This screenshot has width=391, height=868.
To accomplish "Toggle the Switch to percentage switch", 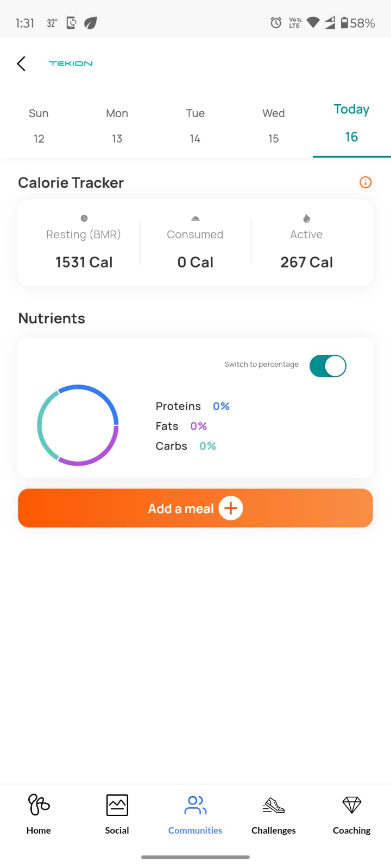I will click(327, 366).
